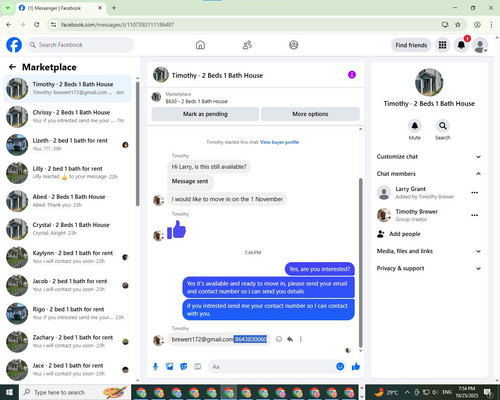Open the purple conversation info icon

coord(352,75)
